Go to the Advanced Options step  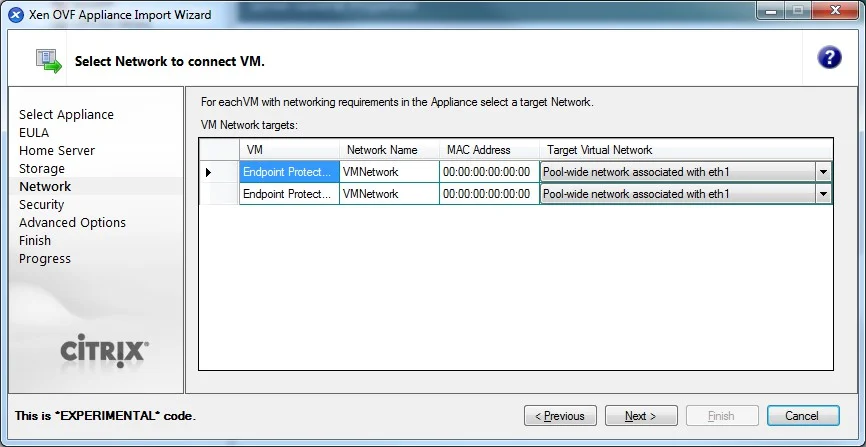pyautogui.click(x=72, y=223)
